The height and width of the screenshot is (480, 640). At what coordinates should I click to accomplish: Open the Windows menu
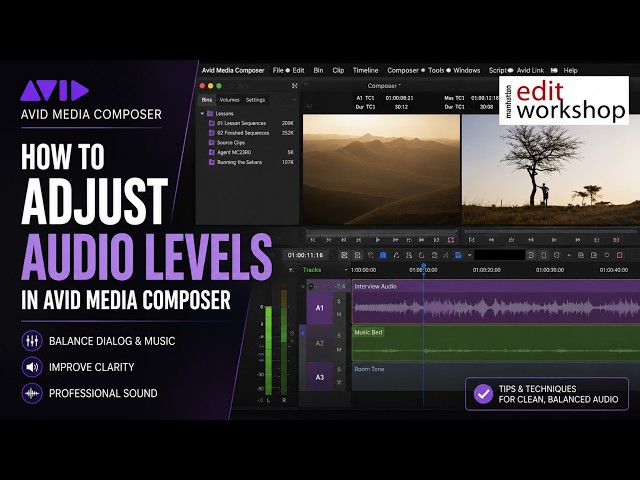pos(467,70)
